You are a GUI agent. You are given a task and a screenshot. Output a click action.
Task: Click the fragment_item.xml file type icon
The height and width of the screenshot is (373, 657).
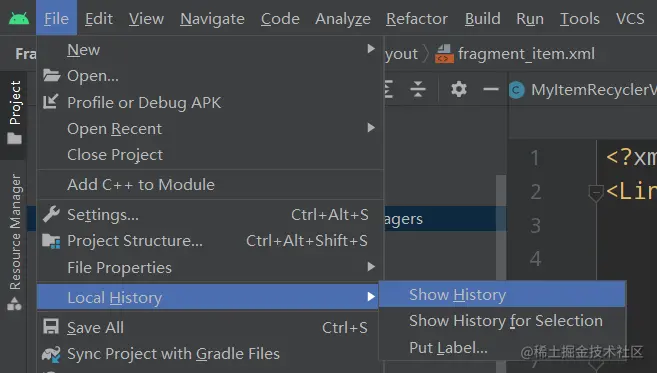click(444, 54)
